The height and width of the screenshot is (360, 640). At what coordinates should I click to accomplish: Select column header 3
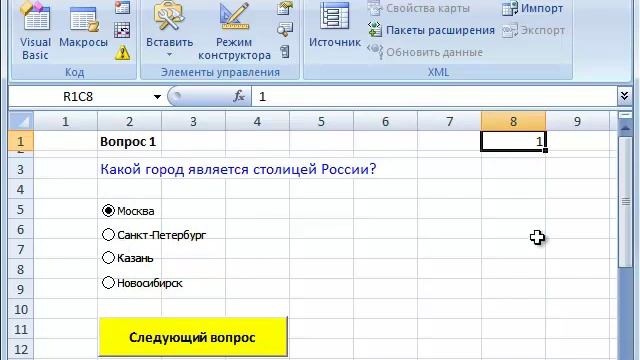coord(193,121)
